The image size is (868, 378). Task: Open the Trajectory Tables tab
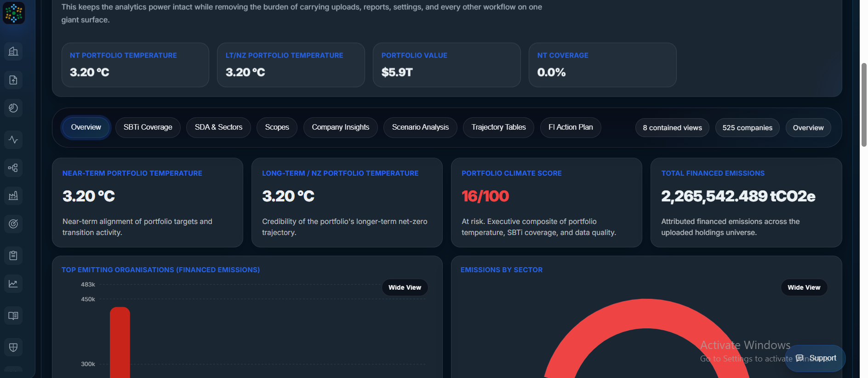coord(498,127)
